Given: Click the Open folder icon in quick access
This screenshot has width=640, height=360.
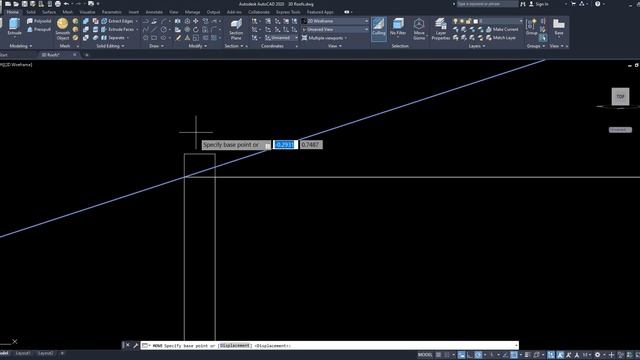Looking at the screenshot, I should (x=16, y=4).
